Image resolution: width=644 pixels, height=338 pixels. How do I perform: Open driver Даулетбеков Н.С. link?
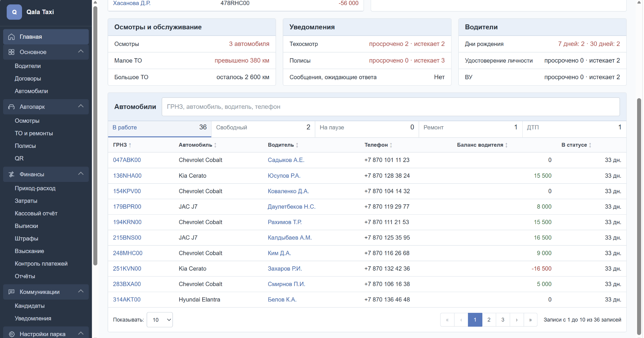pos(291,207)
